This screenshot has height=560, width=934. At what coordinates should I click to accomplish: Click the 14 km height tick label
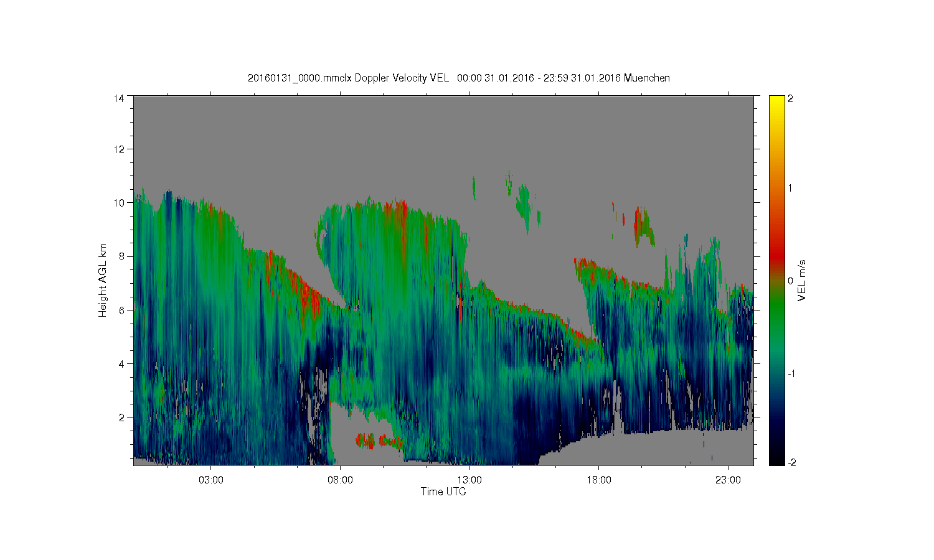[119, 98]
